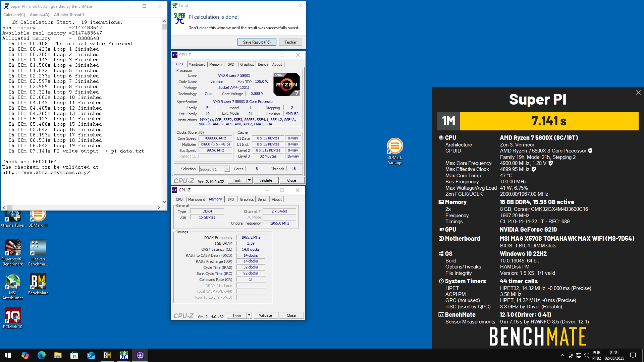This screenshot has width=644, height=362.
Task: Open the notification center icon
Action: (x=633, y=355)
